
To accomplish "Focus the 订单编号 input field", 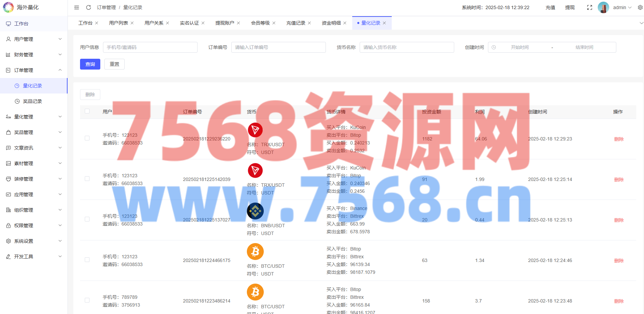I will tap(278, 47).
